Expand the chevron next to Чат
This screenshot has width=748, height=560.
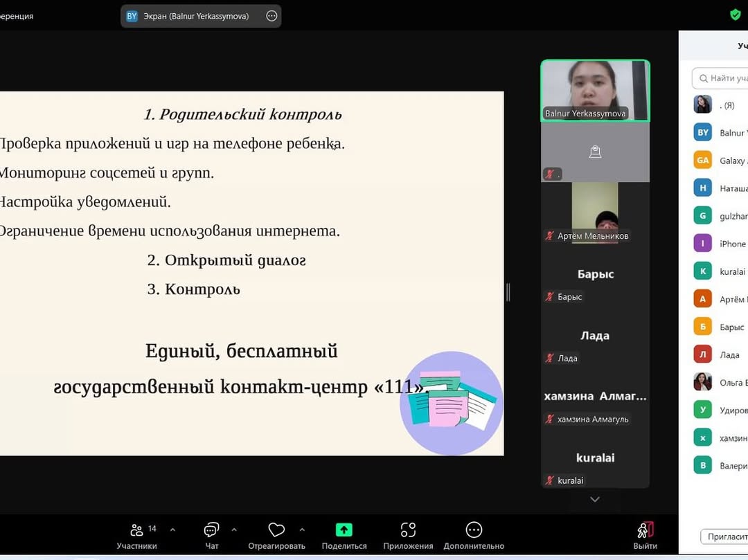click(234, 530)
